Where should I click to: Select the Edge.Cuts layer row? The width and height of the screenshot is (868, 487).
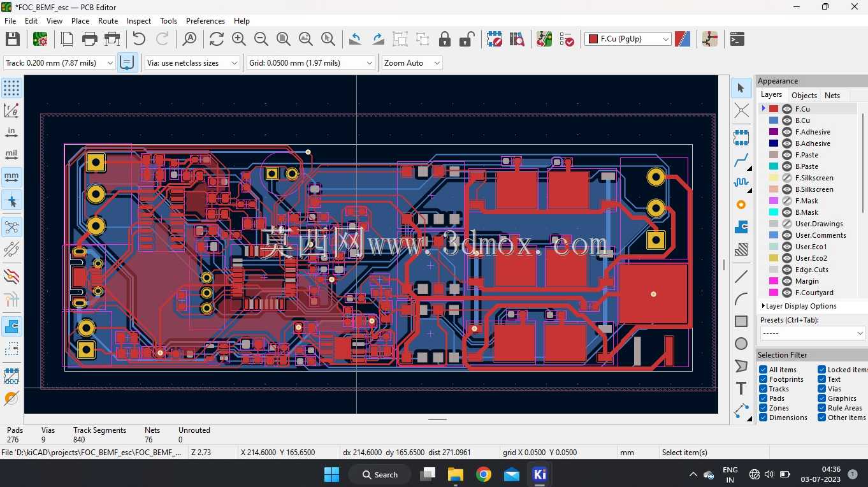809,270
